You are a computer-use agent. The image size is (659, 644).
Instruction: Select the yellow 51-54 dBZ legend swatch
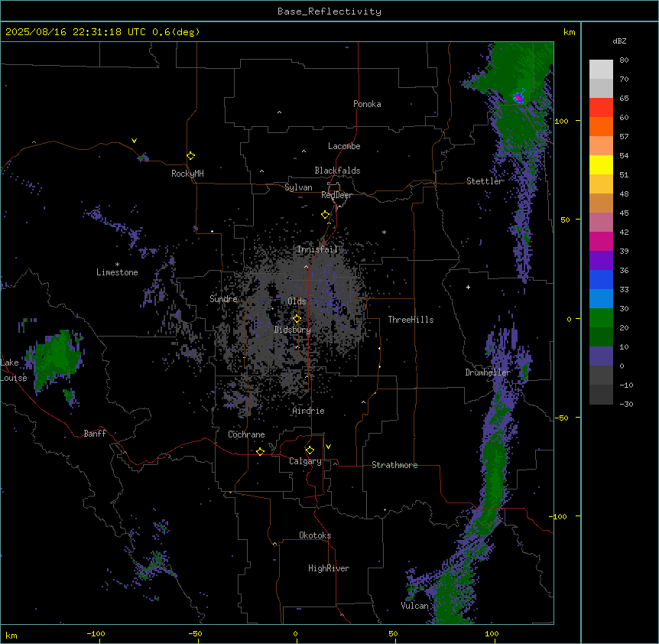(601, 164)
